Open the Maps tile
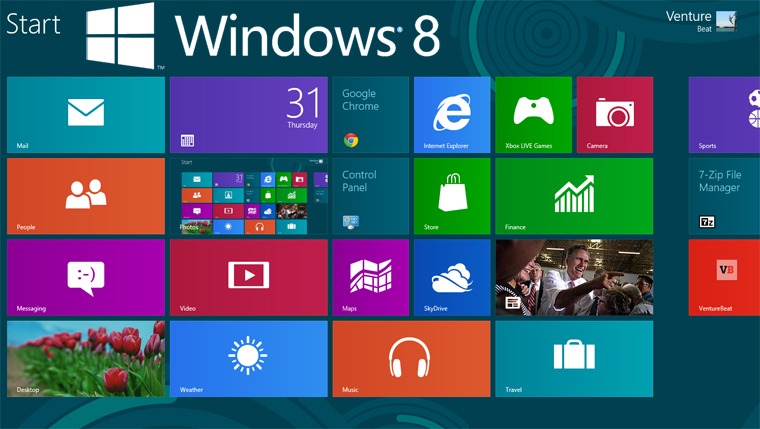760x429 pixels. (370, 277)
